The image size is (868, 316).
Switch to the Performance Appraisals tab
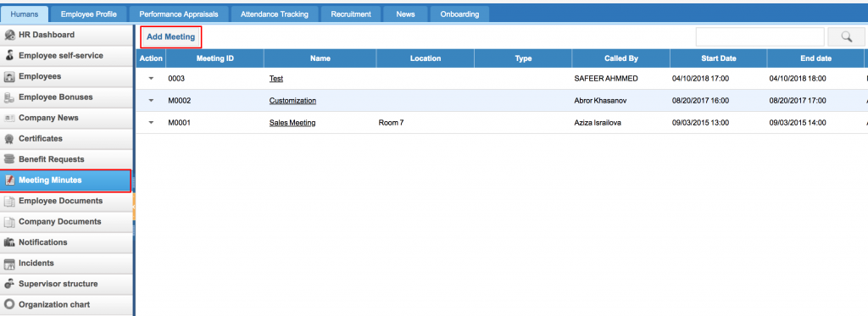click(179, 14)
